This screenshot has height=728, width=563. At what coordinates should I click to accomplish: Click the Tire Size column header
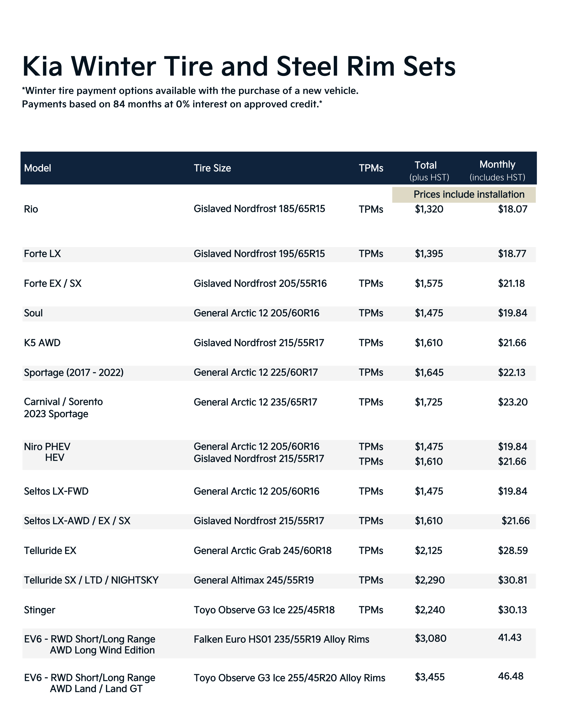[x=212, y=168]
